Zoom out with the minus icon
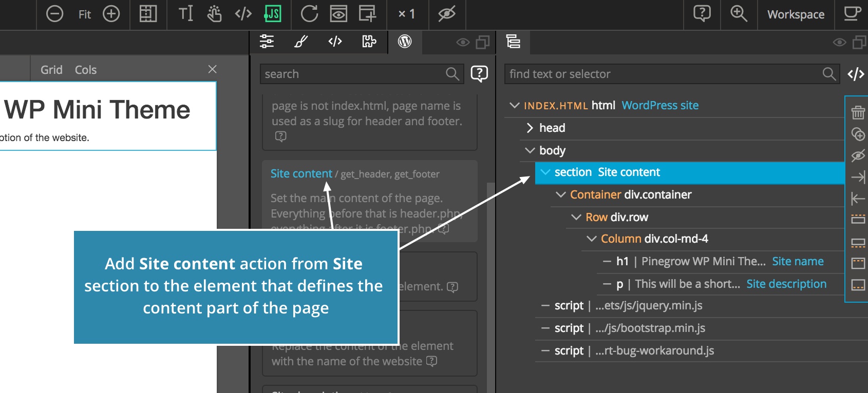The image size is (868, 393). coord(54,14)
